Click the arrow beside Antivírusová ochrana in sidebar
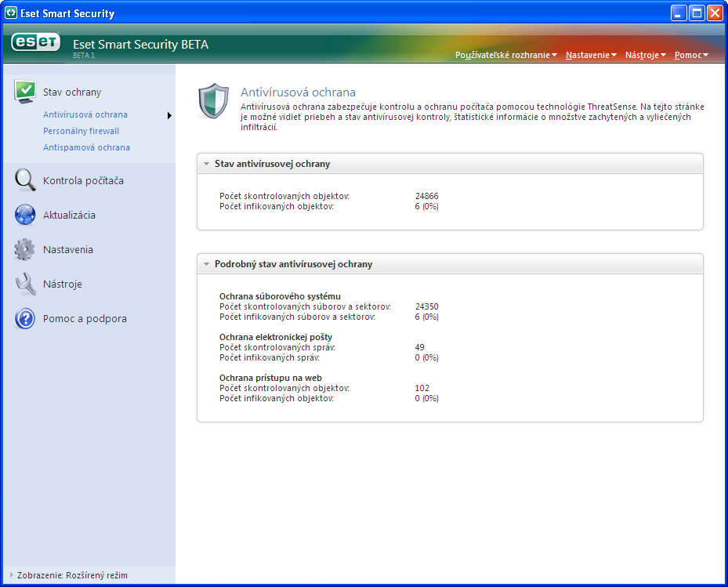728x587 pixels. [x=169, y=115]
